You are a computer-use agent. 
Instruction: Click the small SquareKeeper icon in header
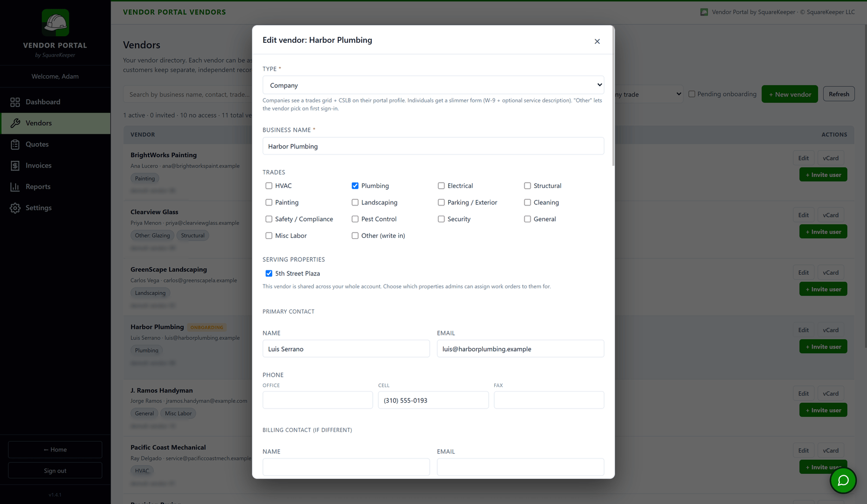704,12
